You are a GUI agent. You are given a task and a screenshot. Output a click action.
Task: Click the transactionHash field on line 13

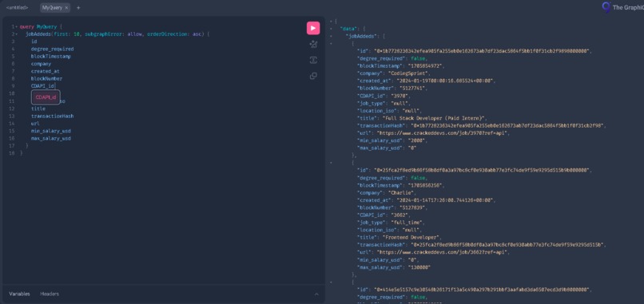click(x=52, y=116)
